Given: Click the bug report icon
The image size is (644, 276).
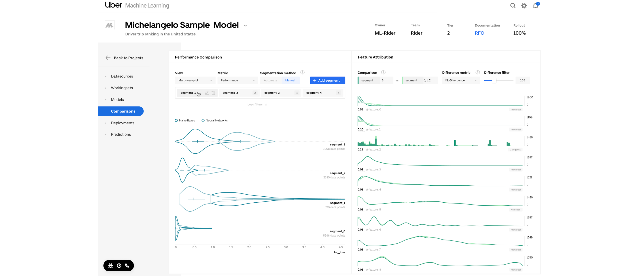Looking at the screenshot, I should pyautogui.click(x=110, y=265).
